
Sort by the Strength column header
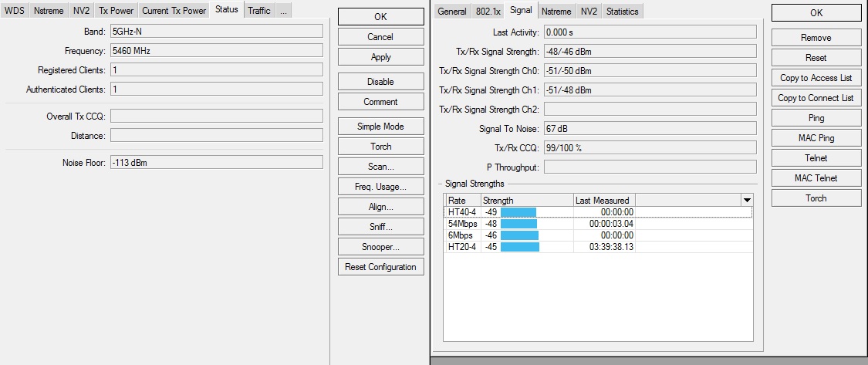526,201
